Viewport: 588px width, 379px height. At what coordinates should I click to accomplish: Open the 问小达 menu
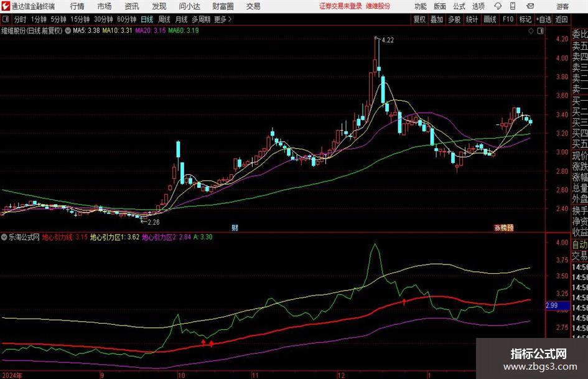(189, 6)
